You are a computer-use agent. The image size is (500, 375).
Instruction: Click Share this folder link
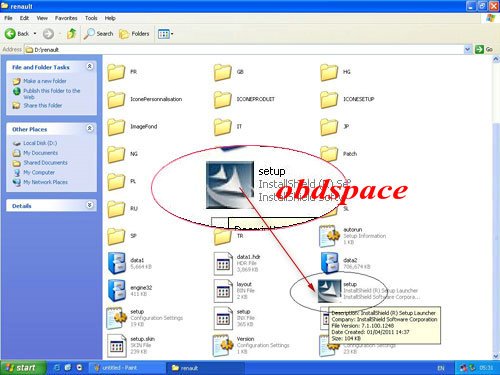[43, 105]
